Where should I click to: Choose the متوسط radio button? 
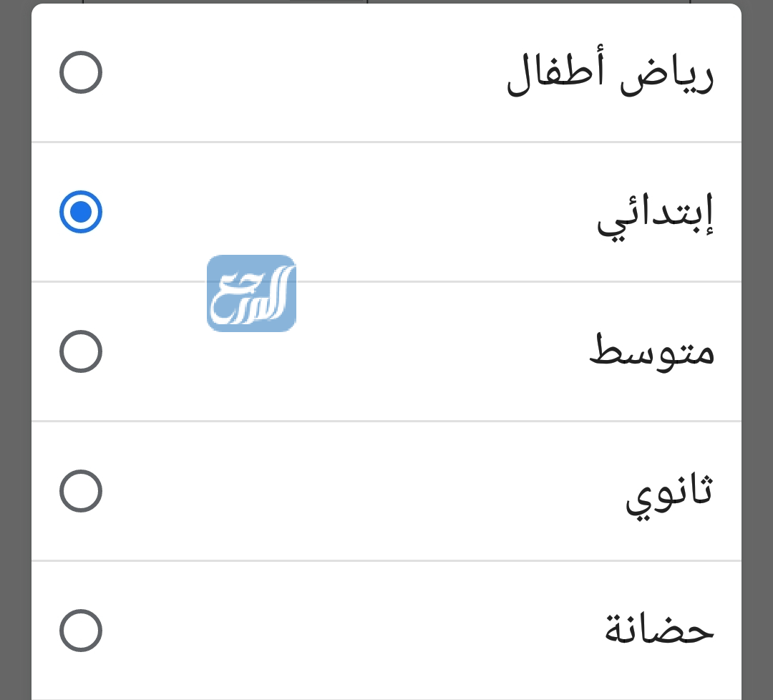tap(81, 351)
